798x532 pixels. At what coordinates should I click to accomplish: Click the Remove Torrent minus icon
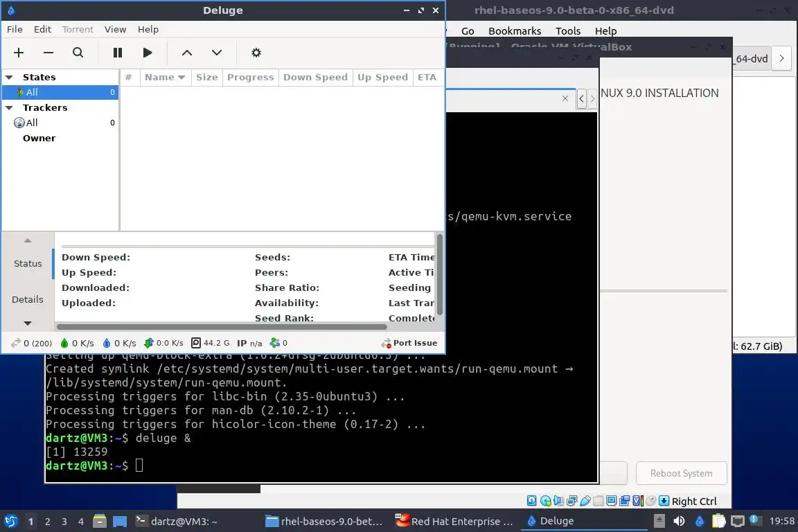[x=48, y=53]
